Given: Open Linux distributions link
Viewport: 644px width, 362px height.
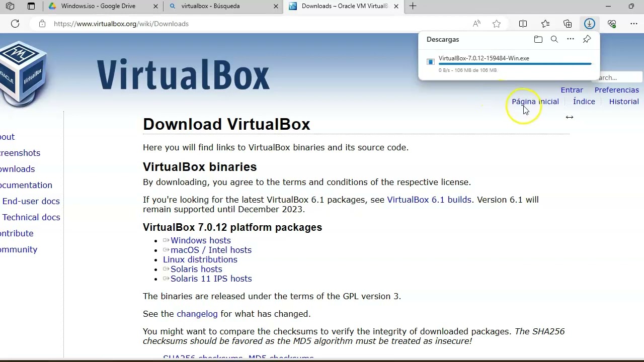Looking at the screenshot, I should coord(200,259).
